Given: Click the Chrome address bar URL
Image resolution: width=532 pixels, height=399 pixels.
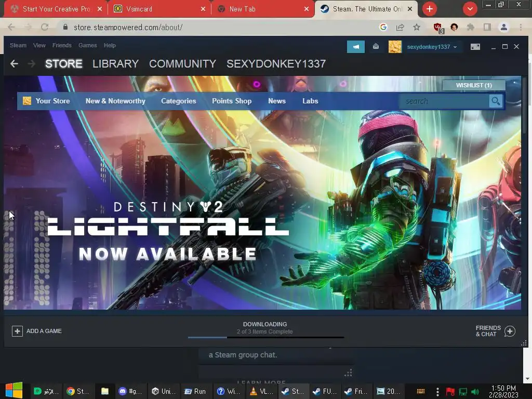Looking at the screenshot, I should pos(128,27).
